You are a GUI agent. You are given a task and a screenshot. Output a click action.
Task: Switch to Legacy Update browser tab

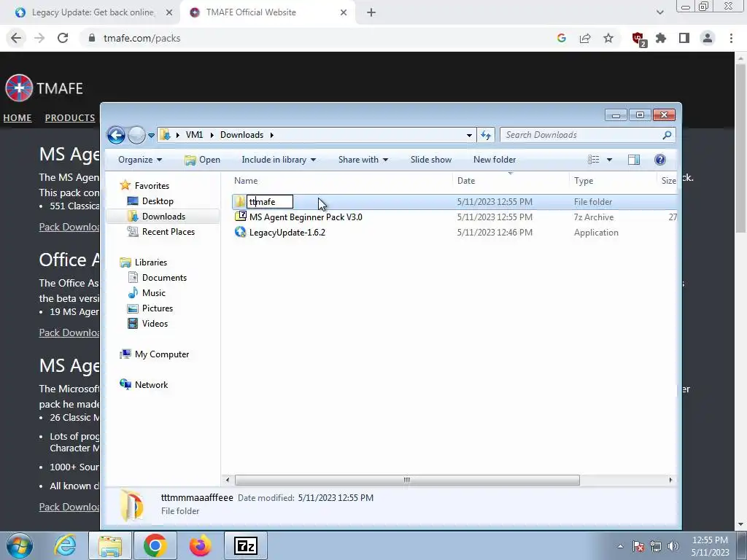coord(93,12)
